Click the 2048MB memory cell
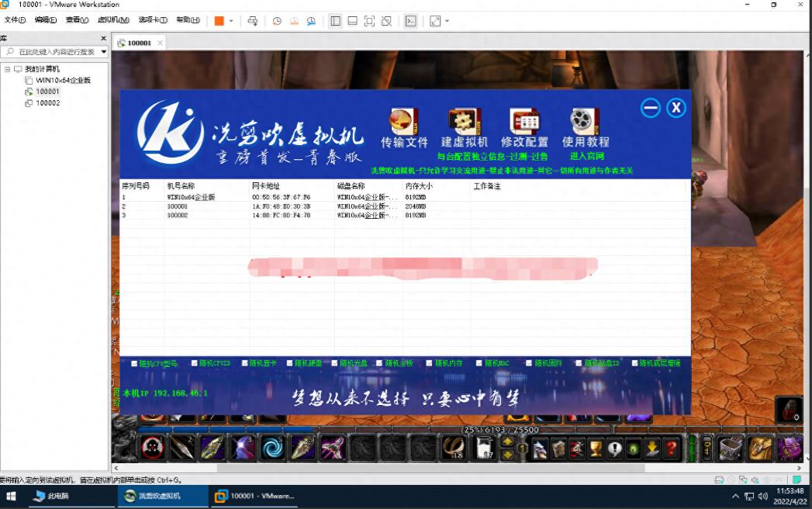The image size is (812, 509). point(416,206)
